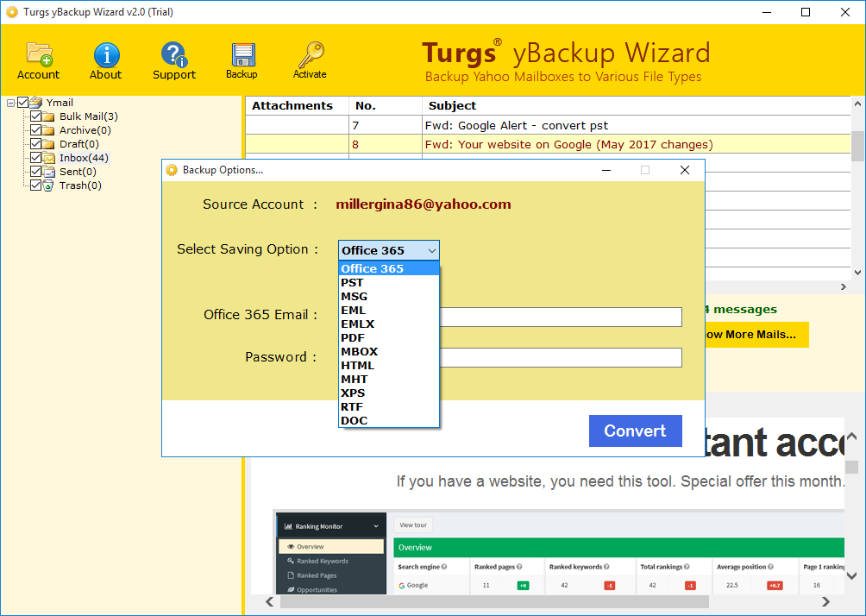Choose MSG in saving option list
866x616 pixels.
tap(389, 296)
